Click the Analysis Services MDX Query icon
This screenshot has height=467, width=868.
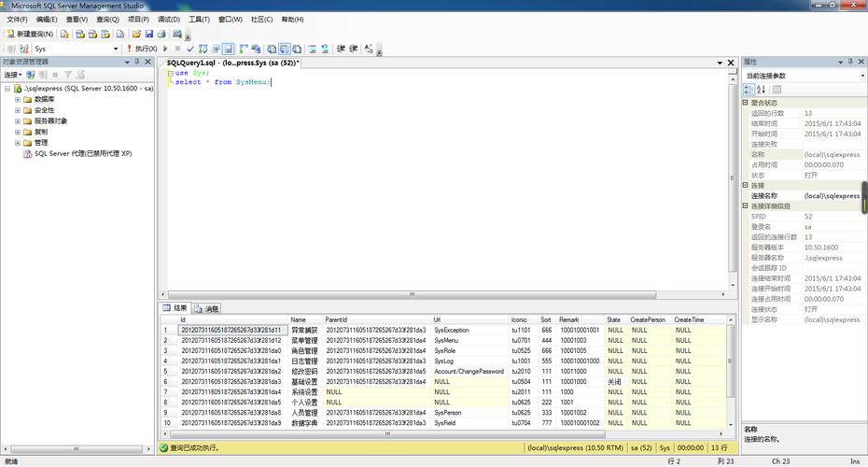click(79, 34)
